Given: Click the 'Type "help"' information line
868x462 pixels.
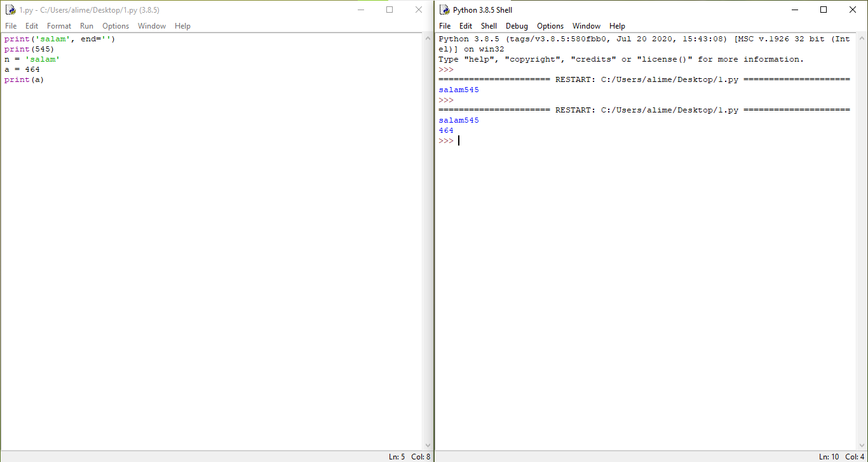Looking at the screenshot, I should pyautogui.click(x=621, y=59).
